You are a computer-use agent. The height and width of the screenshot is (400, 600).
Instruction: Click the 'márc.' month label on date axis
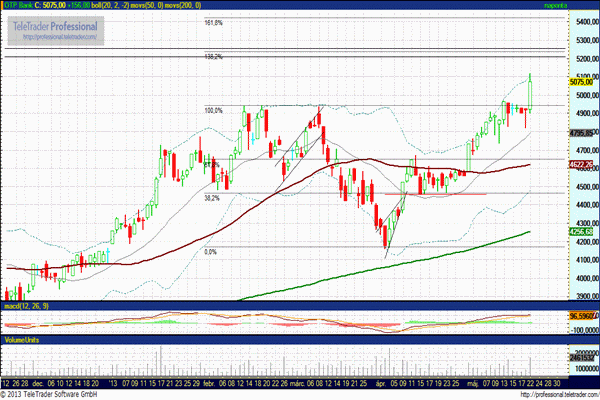(x=298, y=383)
